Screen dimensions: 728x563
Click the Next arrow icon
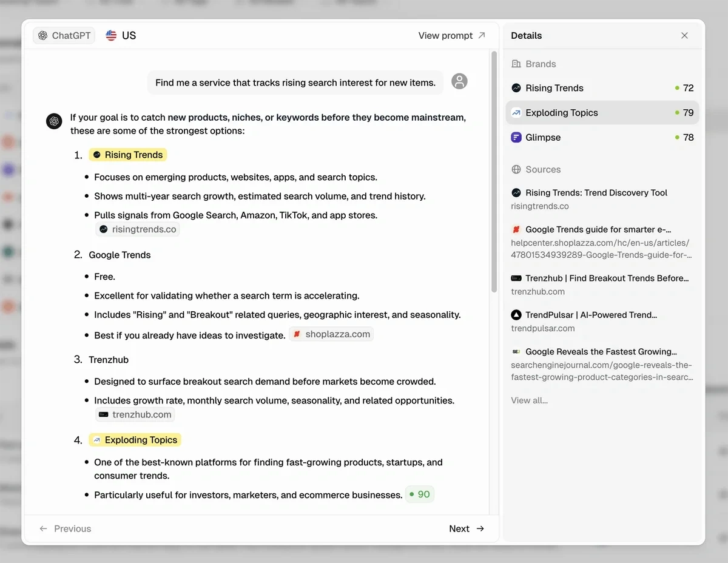[480, 528]
